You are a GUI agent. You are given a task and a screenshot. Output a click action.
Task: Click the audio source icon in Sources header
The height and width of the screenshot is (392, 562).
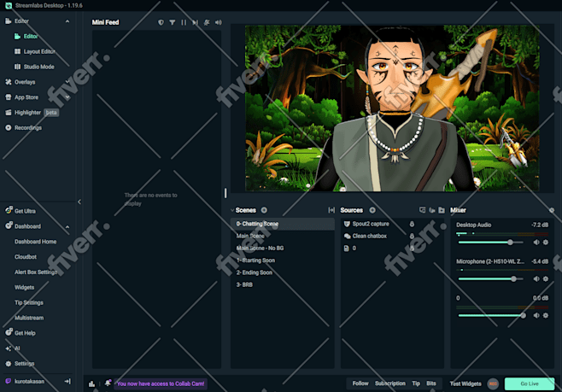pos(432,210)
